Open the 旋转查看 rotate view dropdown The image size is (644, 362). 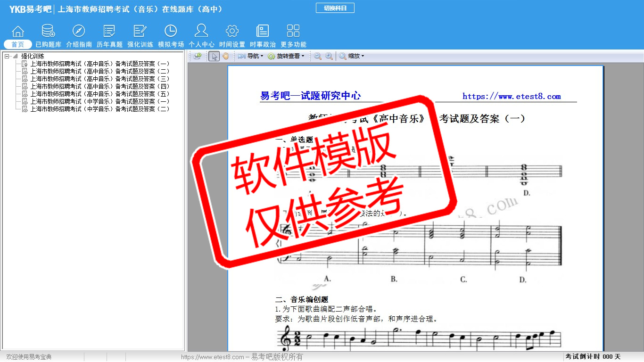[x=286, y=56]
